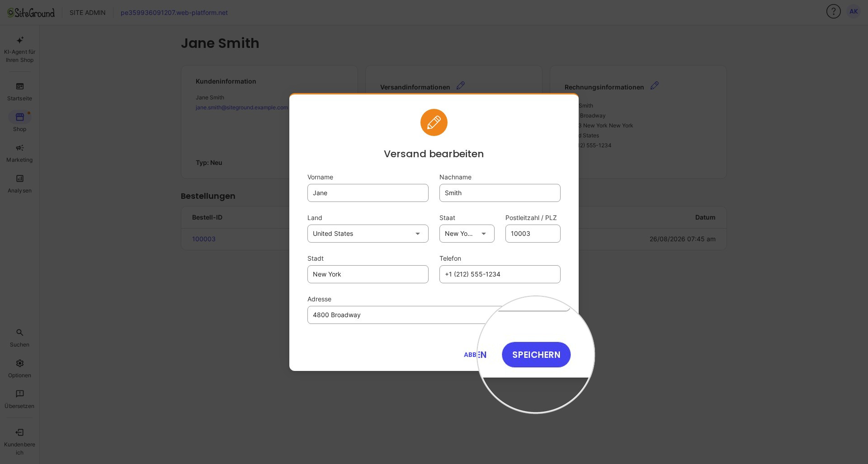Click the order date 26/08/2026 07:45 am
This screenshot has width=868, height=464.
click(683, 239)
